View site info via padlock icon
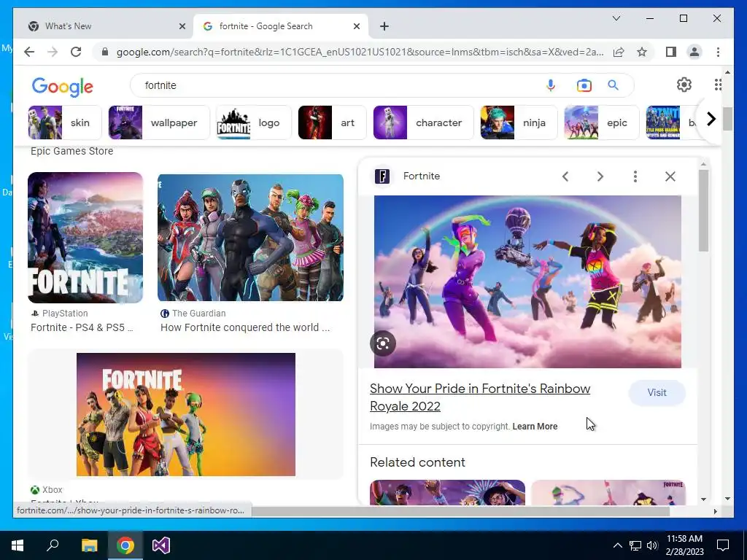Image resolution: width=747 pixels, height=560 pixels. (x=105, y=52)
